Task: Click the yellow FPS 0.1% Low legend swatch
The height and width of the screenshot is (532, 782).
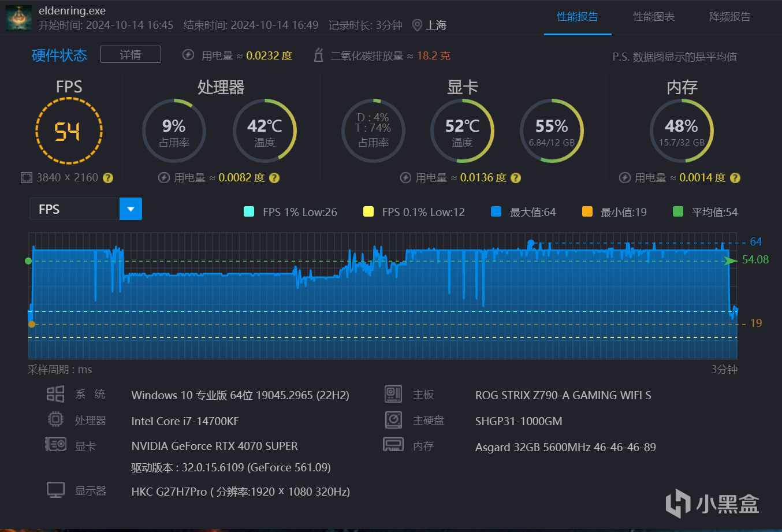Action: [368, 211]
